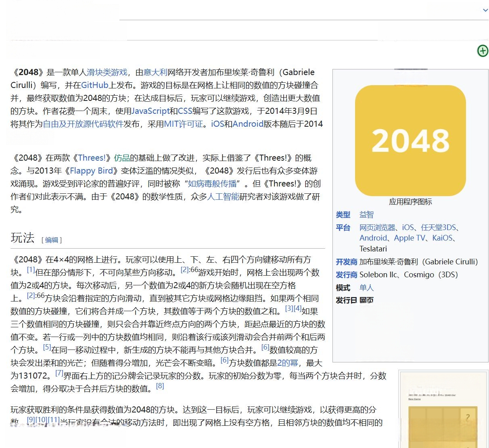The width and height of the screenshot is (489, 448).
Task: Open the GitHub link
Action: coord(95,85)
